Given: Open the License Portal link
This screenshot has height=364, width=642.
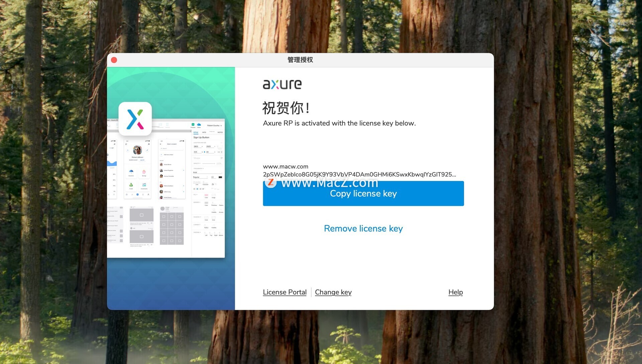Looking at the screenshot, I should coord(285,292).
